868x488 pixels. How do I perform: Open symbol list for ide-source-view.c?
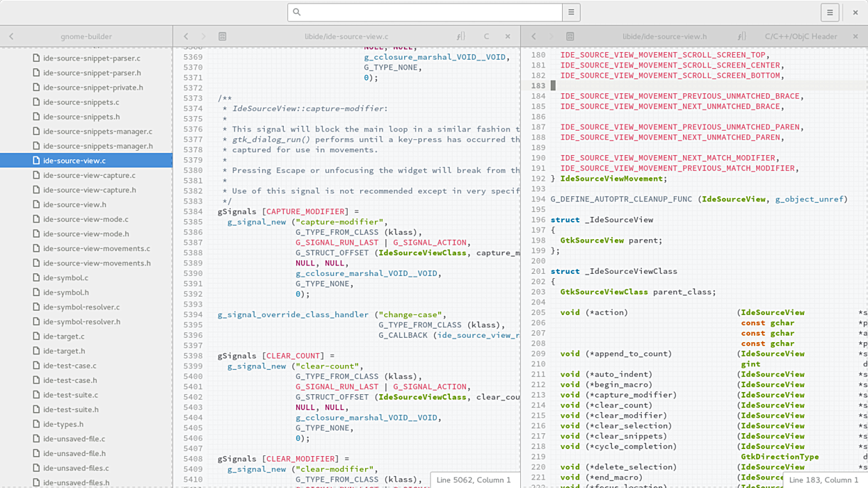coord(461,36)
